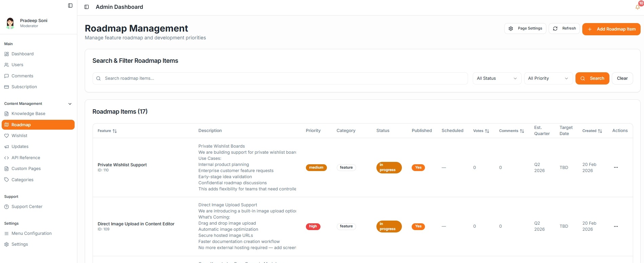Click the notification bell icon
Viewport: 644px width, 263px height.
coord(637,7)
